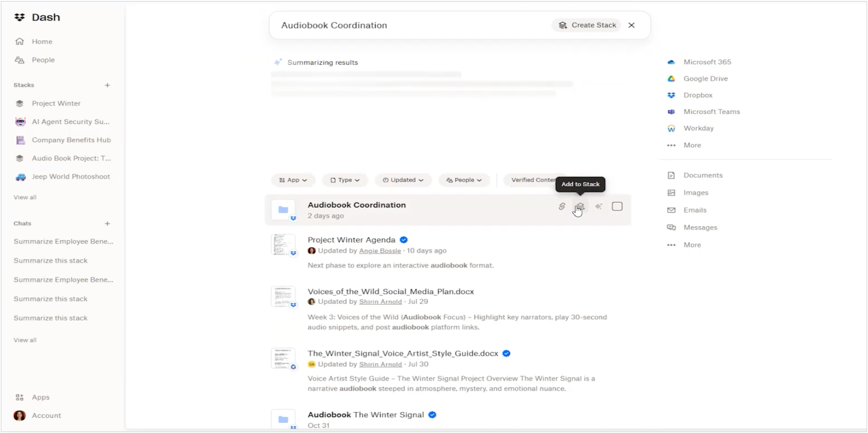Open Voices_of_the_Wild_Social_Media_Plan.docx
Screen dimensions: 868x433
click(x=391, y=291)
